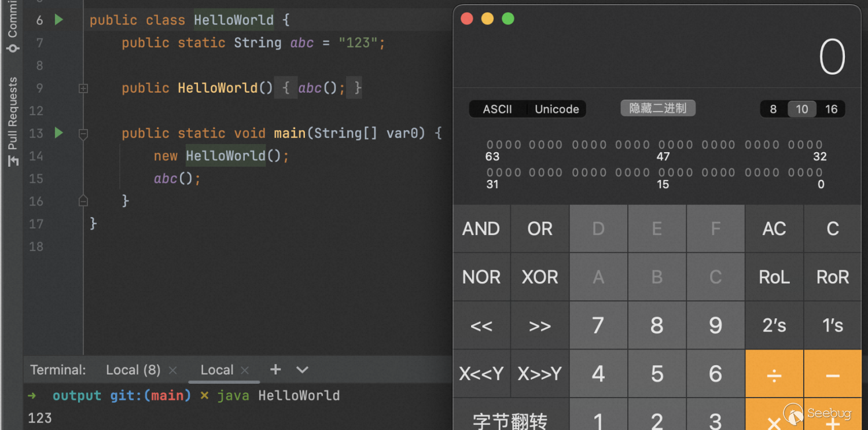The width and height of the screenshot is (868, 430).
Task: Click the '123' output line in the terminal
Action: click(40, 418)
